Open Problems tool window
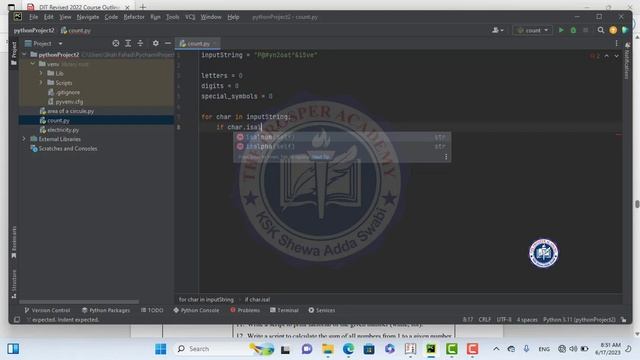 [245, 310]
